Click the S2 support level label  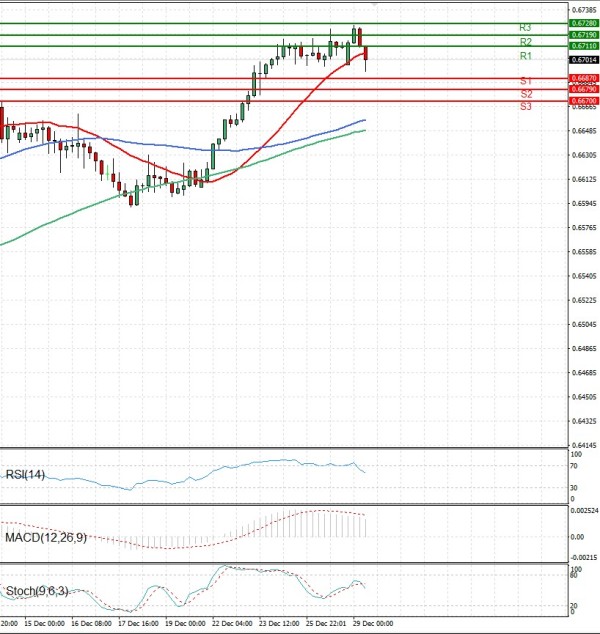point(524,93)
